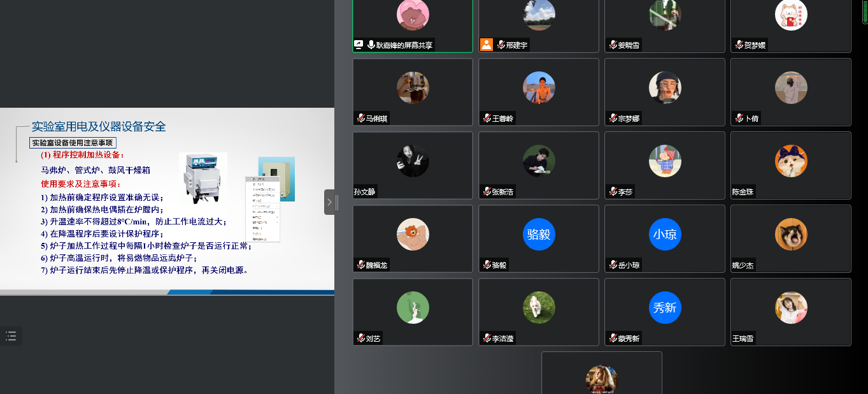Click the blue 小琼 avatar circle
The height and width of the screenshot is (394, 868).
pos(665,235)
